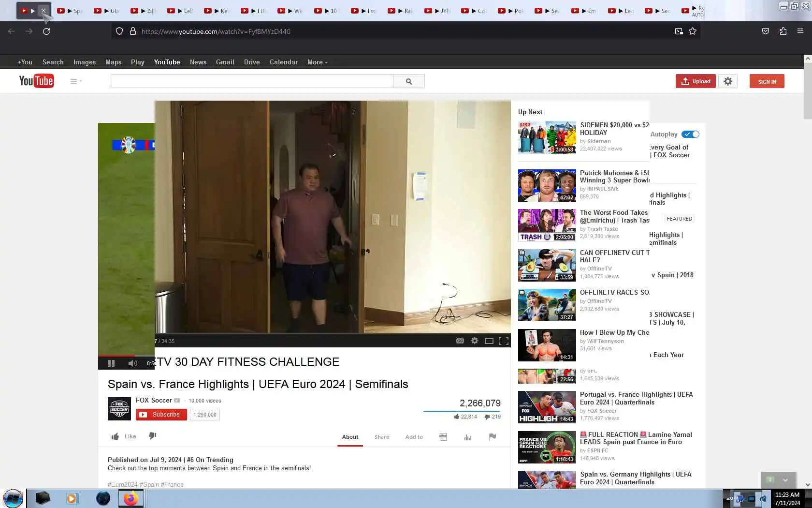Select Images in the Google bar
Screen dimensions: 812x508
[x=85, y=62]
